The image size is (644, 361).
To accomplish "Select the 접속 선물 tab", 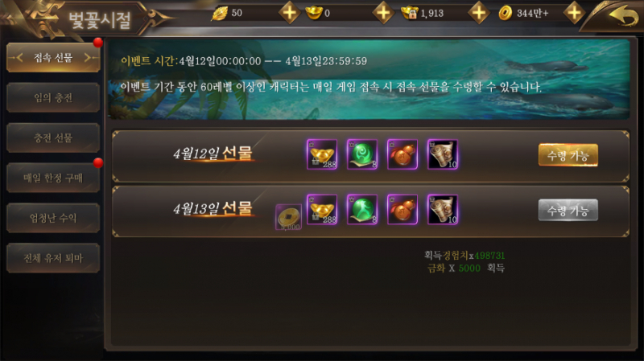I will tap(53, 58).
